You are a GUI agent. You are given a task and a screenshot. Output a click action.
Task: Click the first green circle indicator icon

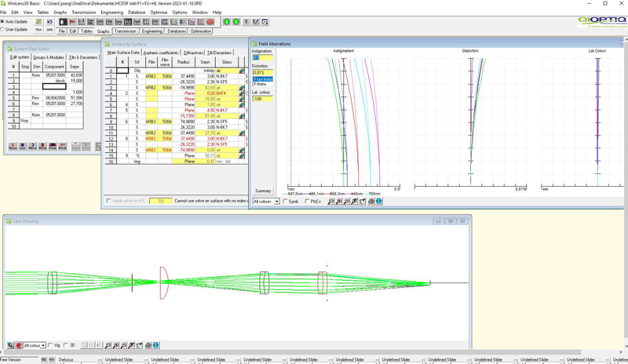point(227,22)
